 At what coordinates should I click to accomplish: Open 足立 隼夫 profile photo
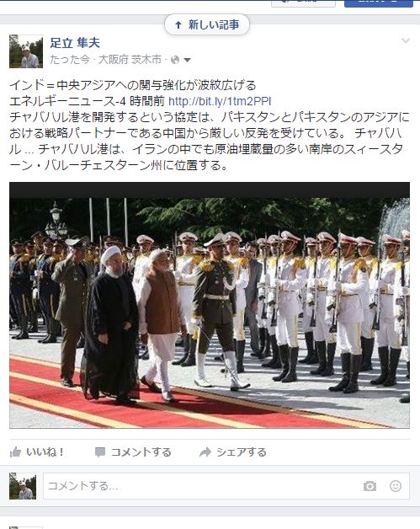click(26, 51)
